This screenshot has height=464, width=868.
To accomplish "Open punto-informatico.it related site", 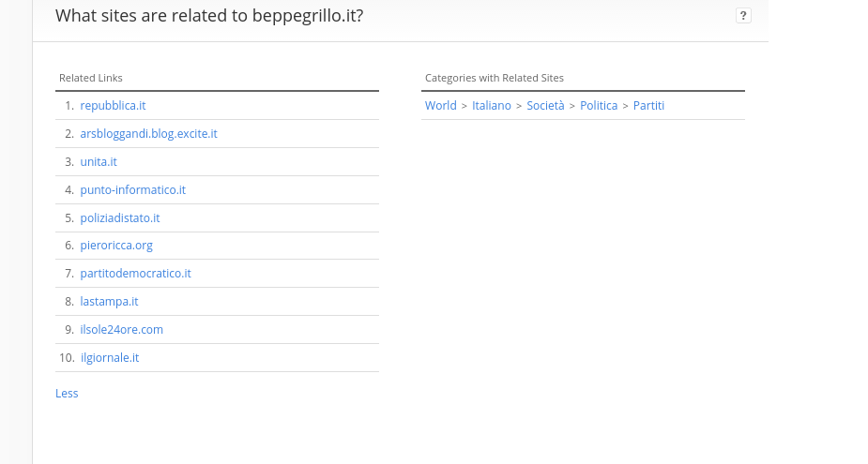I will (x=133, y=189).
